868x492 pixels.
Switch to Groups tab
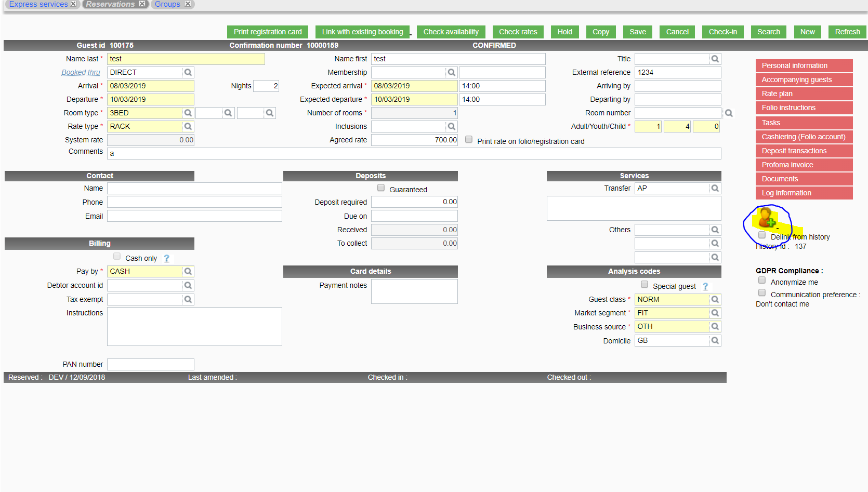tap(167, 4)
